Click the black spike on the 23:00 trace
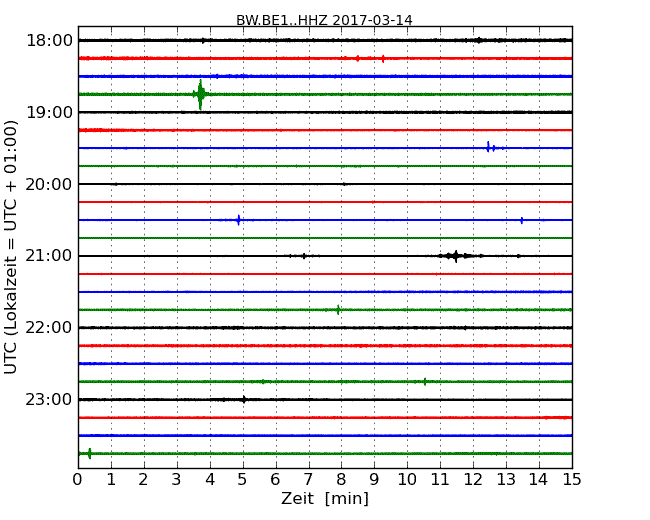The height and width of the screenshot is (520, 650). pyautogui.click(x=244, y=399)
